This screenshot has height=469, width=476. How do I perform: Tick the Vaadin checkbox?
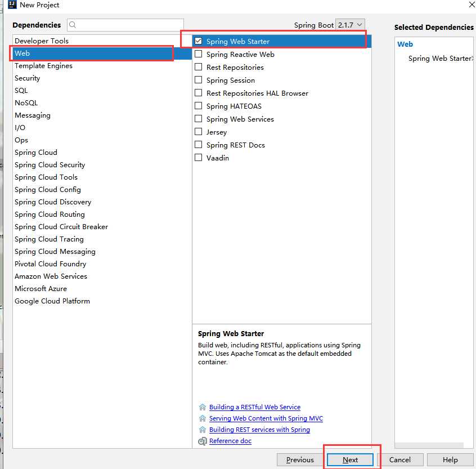[x=198, y=158]
